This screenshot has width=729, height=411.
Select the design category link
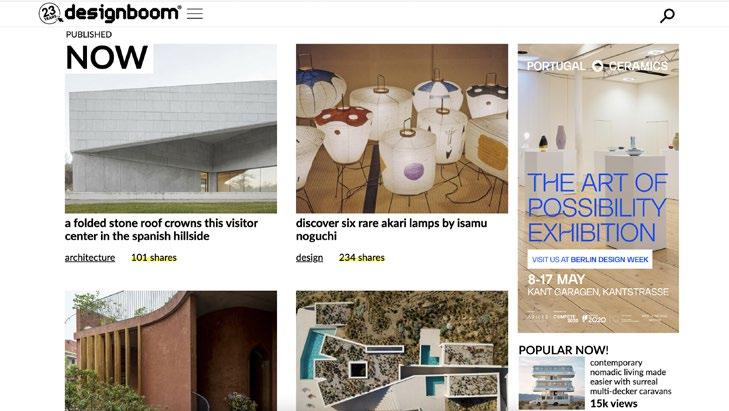coord(309,258)
